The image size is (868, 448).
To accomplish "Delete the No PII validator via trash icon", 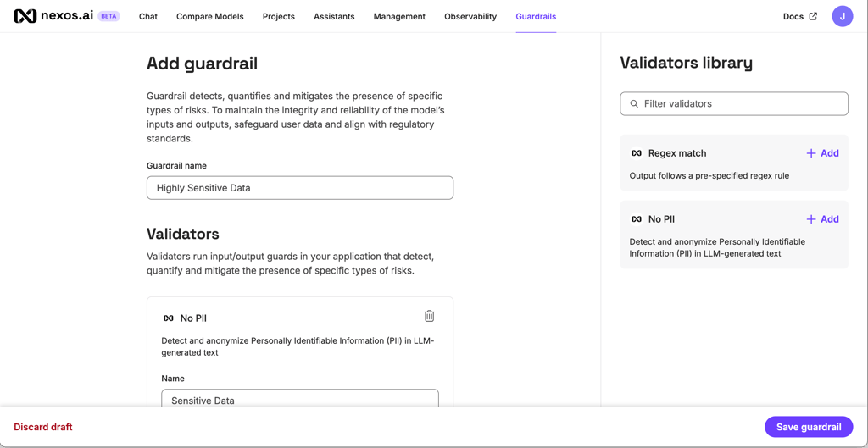I will (x=429, y=316).
